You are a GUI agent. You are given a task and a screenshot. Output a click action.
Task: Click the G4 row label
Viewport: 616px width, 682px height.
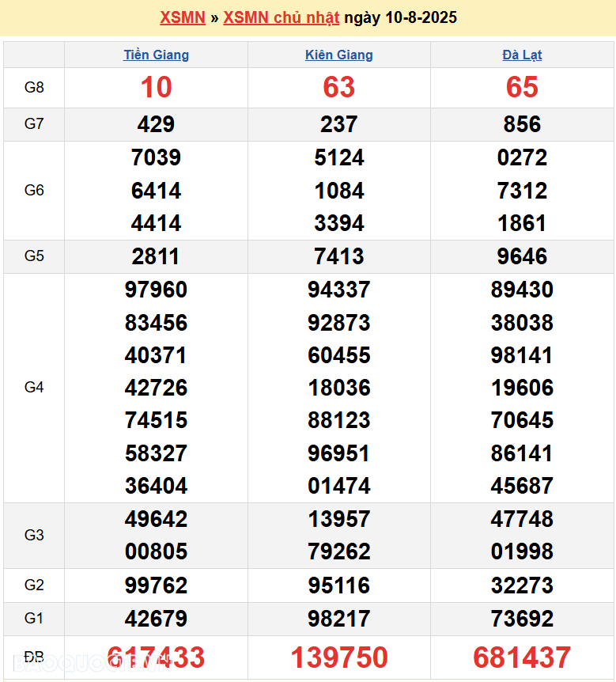tap(34, 388)
